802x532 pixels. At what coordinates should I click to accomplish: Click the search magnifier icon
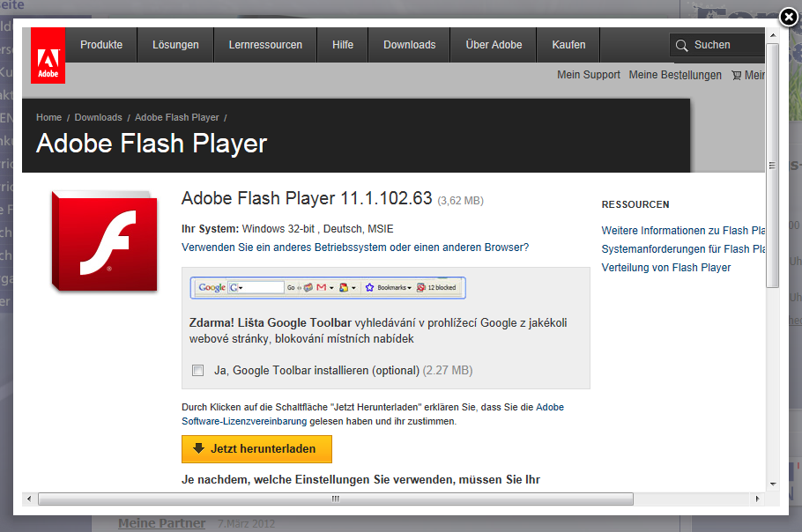pos(681,46)
